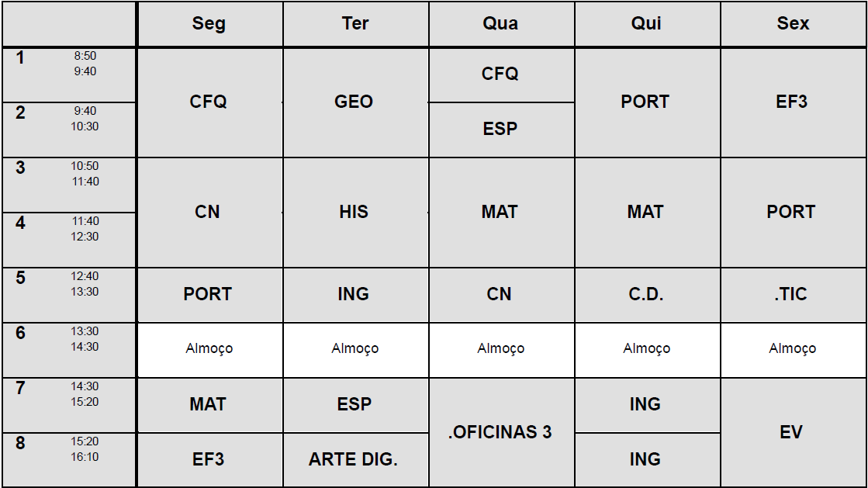Select Monday's CN class block

click(x=209, y=212)
